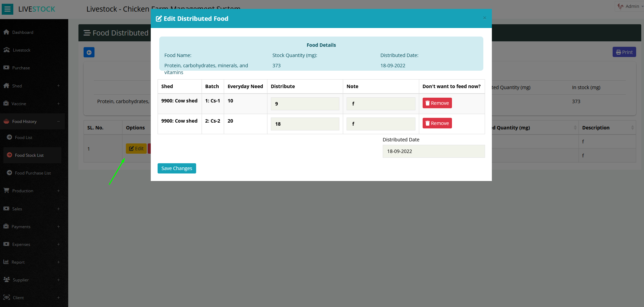Open Food Purchase List page

[x=33, y=173]
